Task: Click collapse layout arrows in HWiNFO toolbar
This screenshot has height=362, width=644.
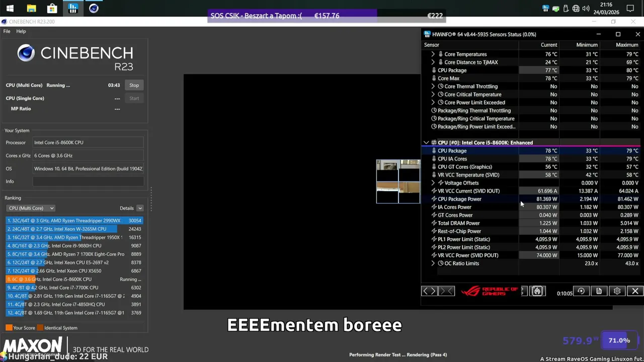Action: [x=446, y=291]
